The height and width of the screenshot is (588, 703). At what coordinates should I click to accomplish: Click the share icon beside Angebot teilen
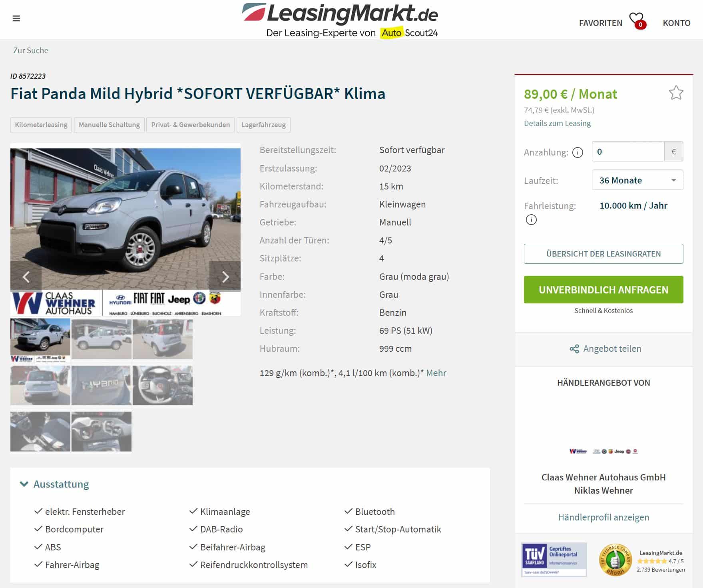tap(574, 349)
